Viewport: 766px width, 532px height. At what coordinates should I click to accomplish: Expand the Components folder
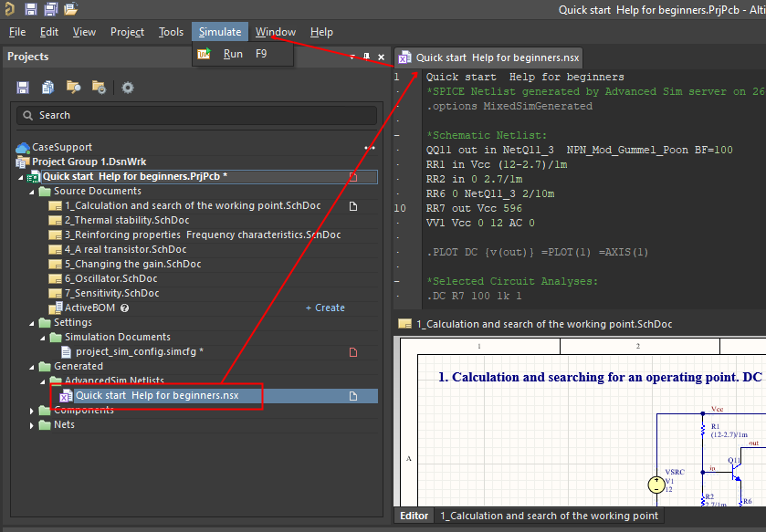coord(34,411)
